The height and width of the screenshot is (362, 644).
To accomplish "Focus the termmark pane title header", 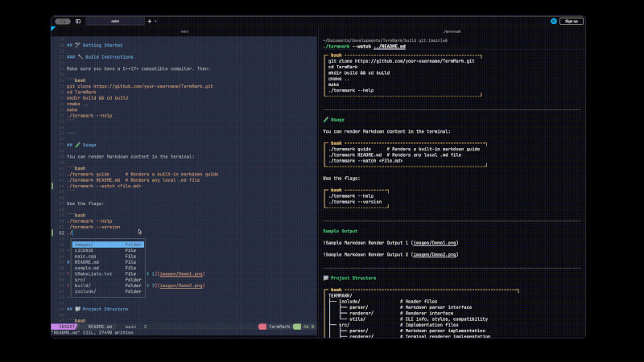I will pyautogui.click(x=452, y=31).
